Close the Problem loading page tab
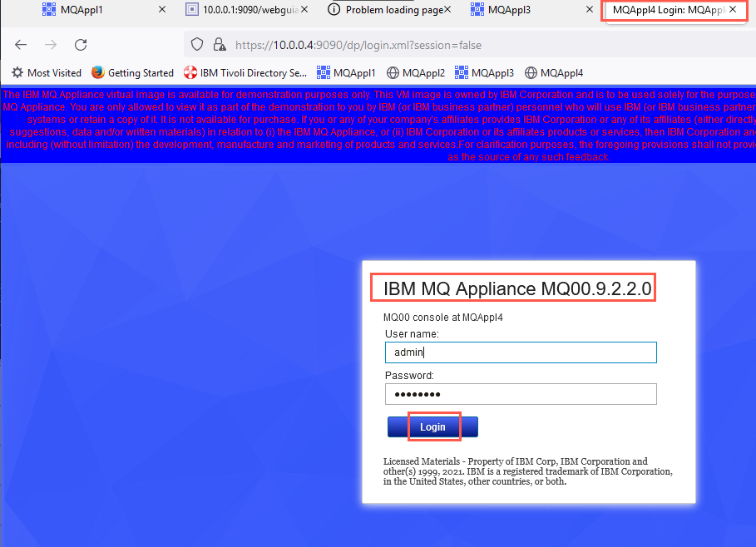 coord(447,10)
